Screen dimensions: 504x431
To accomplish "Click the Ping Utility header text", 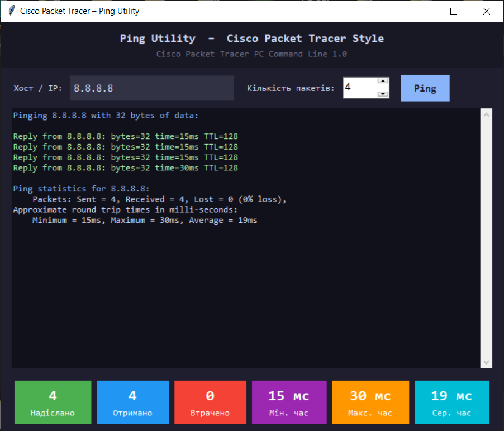I will [x=251, y=38].
